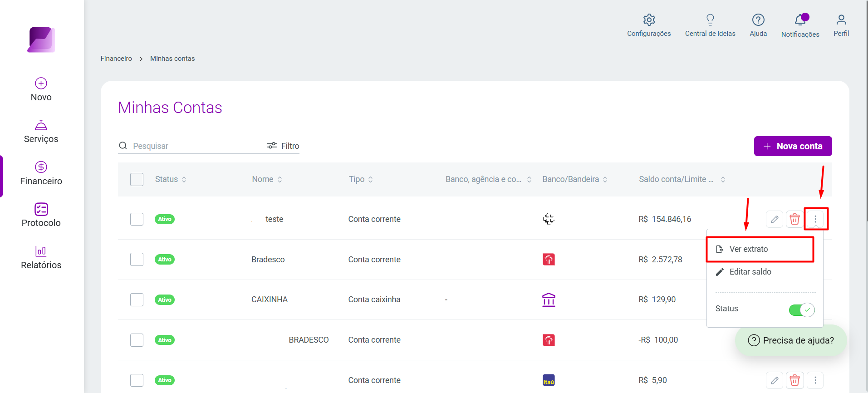Select the CAIXINHA row checkbox

[x=137, y=300]
